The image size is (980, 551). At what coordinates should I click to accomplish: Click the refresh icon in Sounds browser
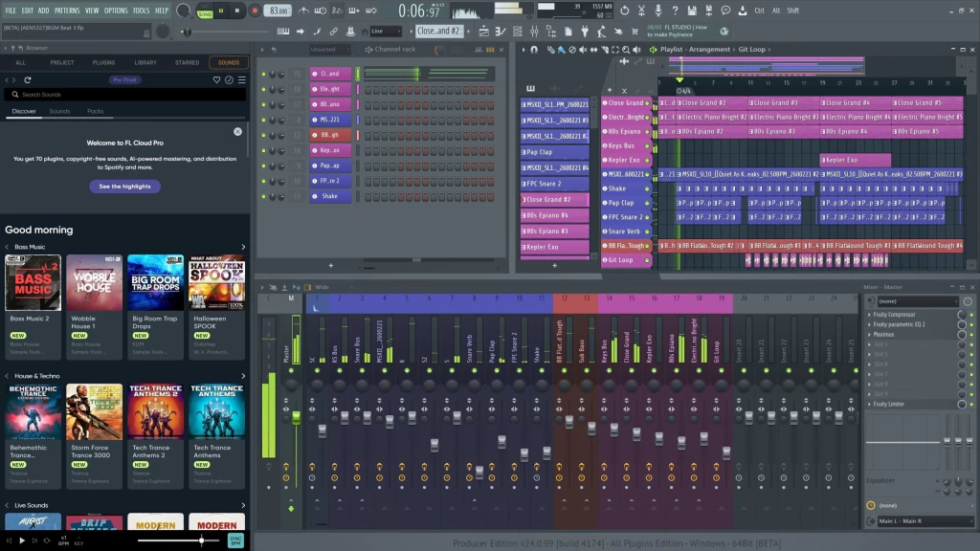(28, 79)
